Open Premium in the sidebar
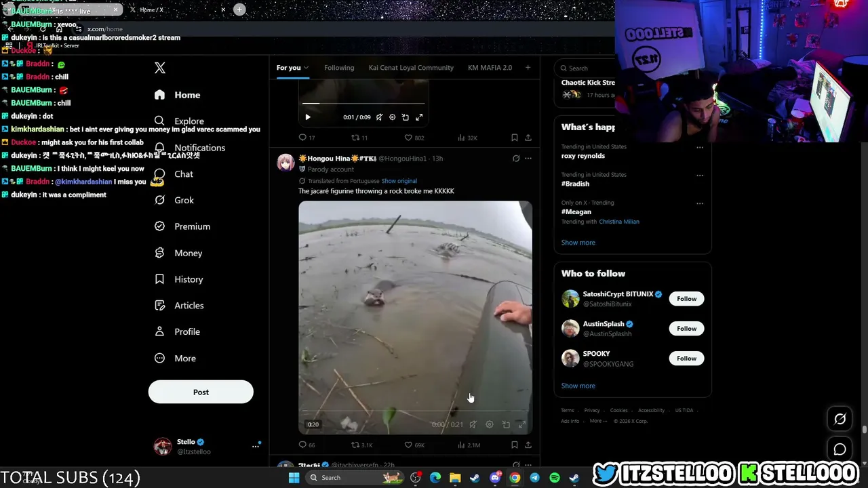This screenshot has width=868, height=488. (182, 226)
